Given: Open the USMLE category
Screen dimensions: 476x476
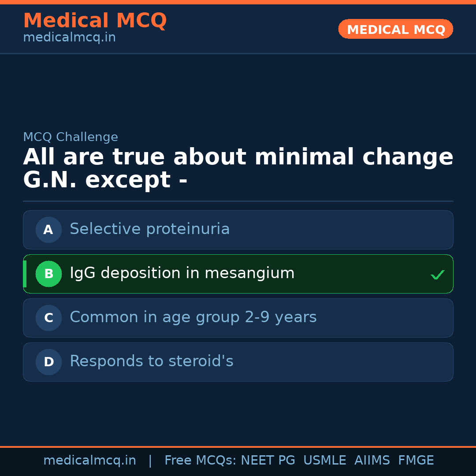Looking at the screenshot, I should [x=325, y=460].
